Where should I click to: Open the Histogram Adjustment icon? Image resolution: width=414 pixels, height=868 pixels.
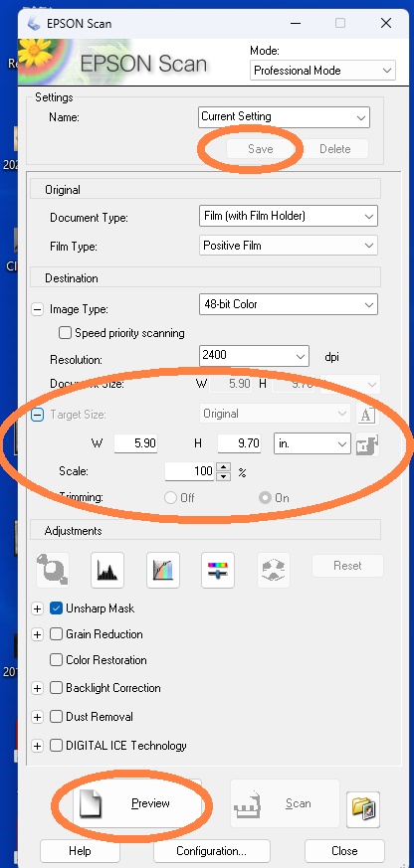point(107,570)
